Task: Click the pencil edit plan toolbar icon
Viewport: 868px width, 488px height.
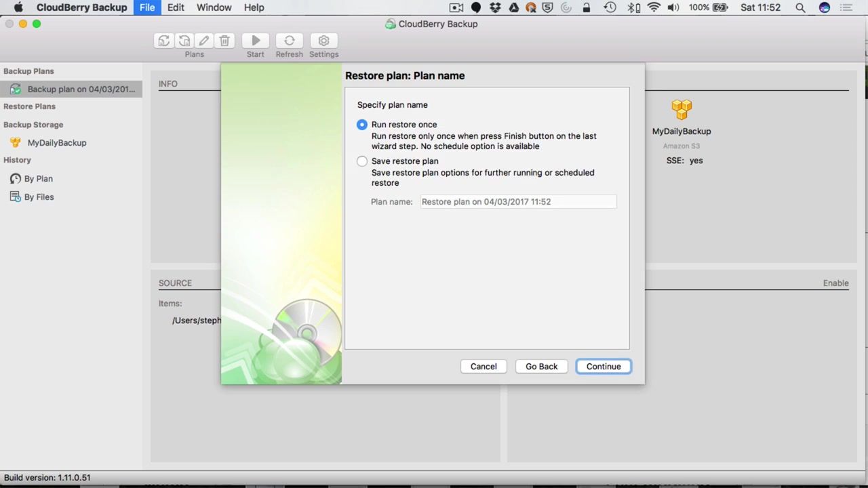Action: [x=204, y=41]
